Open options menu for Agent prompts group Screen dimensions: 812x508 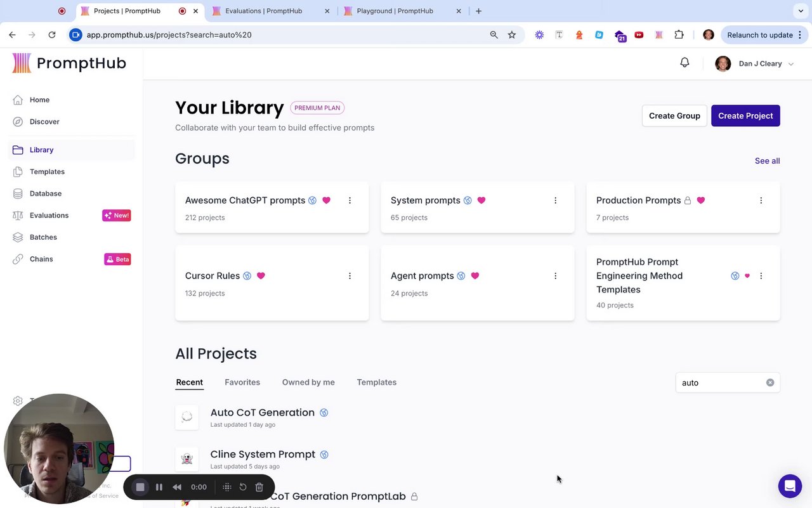click(555, 276)
